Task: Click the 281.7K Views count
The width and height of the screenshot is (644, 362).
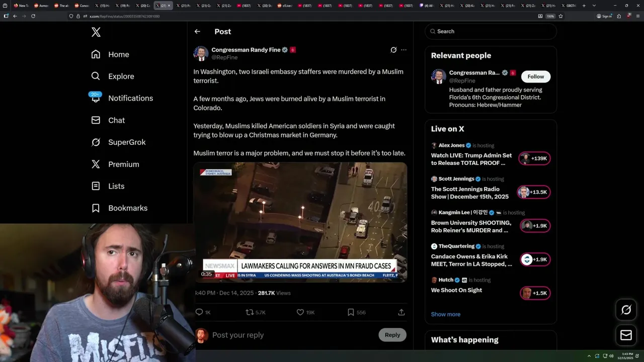Action: tap(274, 293)
